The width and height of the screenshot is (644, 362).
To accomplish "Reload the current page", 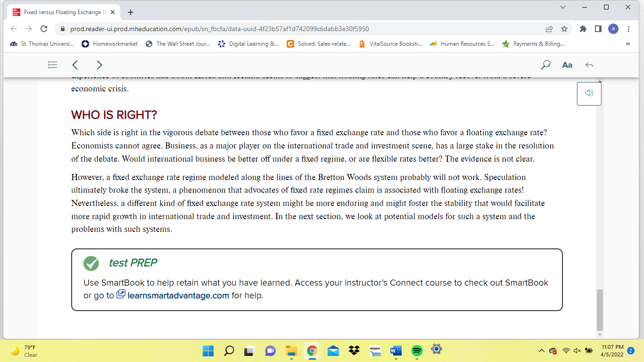I will point(44,29).
